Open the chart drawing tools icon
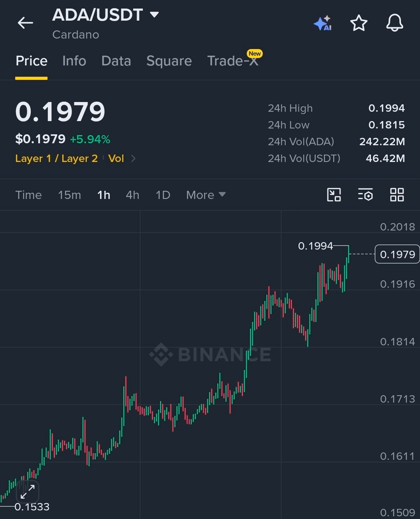The image size is (420, 519). 334,195
